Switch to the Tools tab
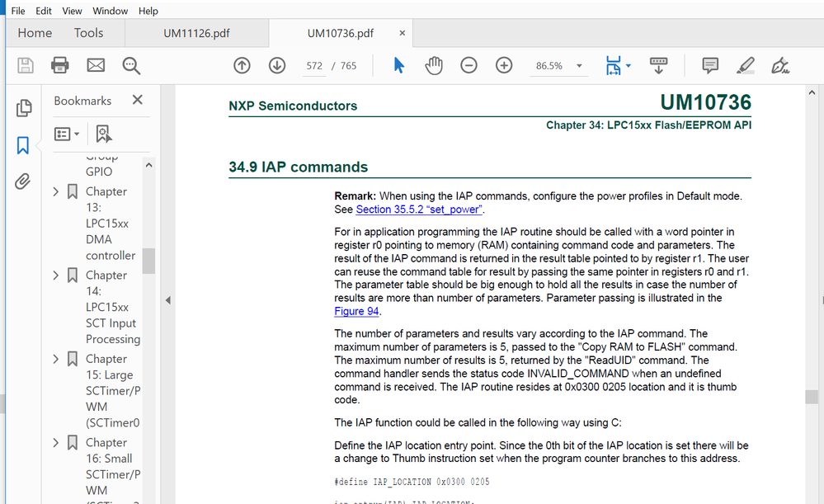The width and height of the screenshot is (824, 504). [x=88, y=33]
